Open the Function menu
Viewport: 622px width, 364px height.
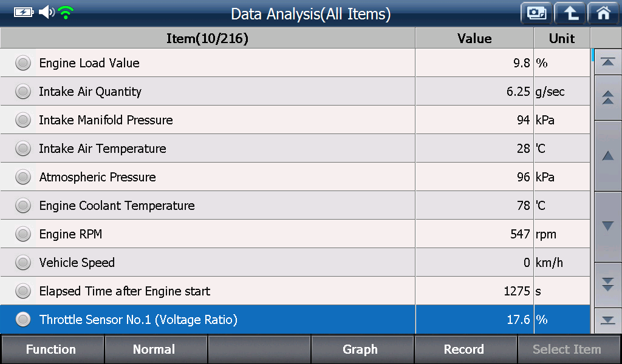coord(52,349)
